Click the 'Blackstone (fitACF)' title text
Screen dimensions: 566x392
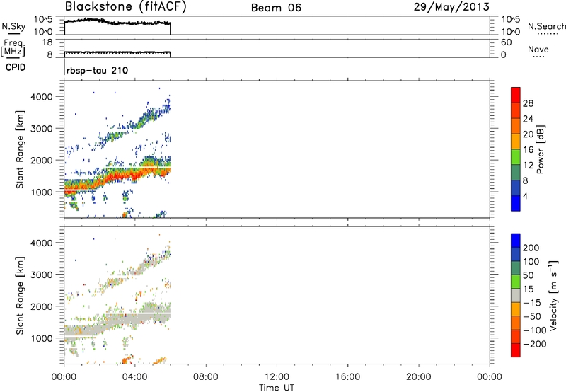[126, 7]
